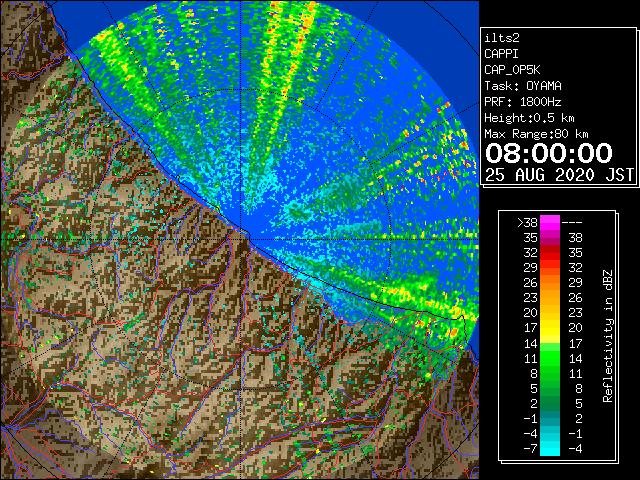Click the '-7' legend label
The image size is (640, 480).
pos(530,449)
